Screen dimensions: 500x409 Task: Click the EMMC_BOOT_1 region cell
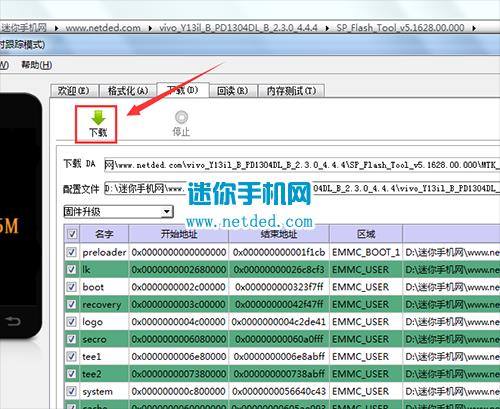(366, 252)
